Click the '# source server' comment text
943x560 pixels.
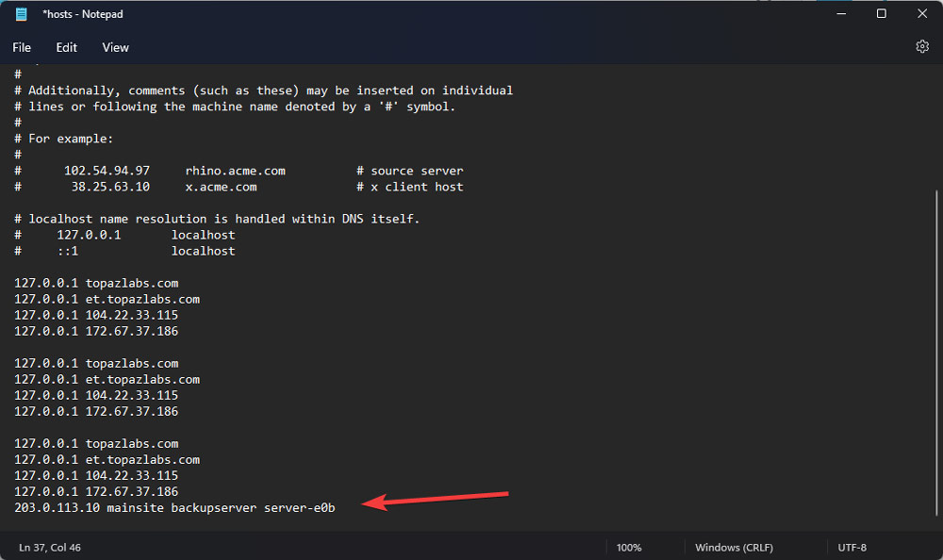pos(409,171)
